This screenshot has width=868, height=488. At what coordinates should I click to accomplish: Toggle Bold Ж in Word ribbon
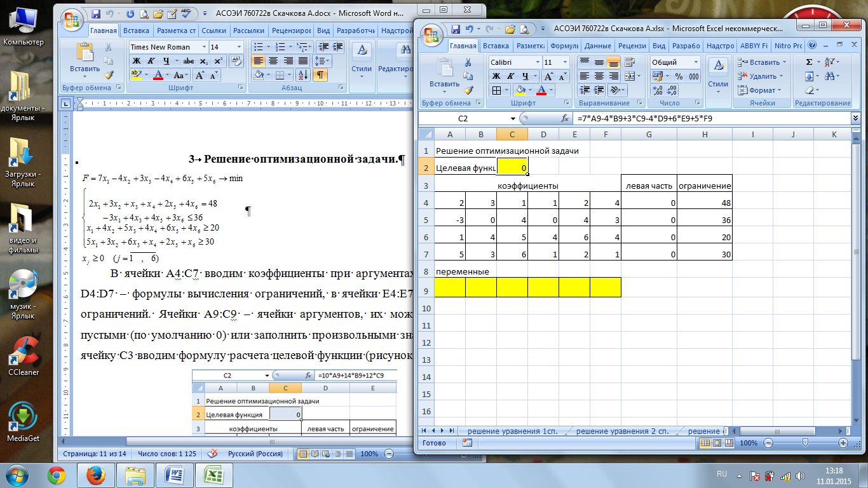pos(137,61)
